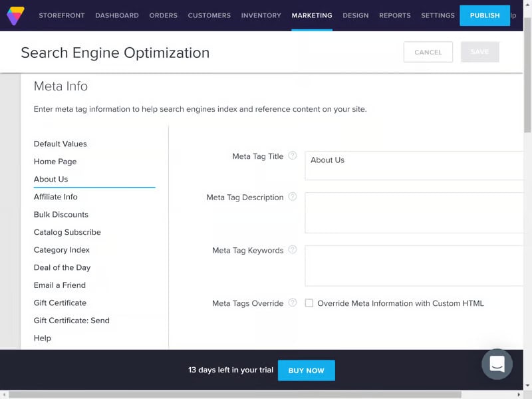This screenshot has height=399, width=532.
Task: Select Home Page in the sidebar list
Action: click(x=55, y=162)
